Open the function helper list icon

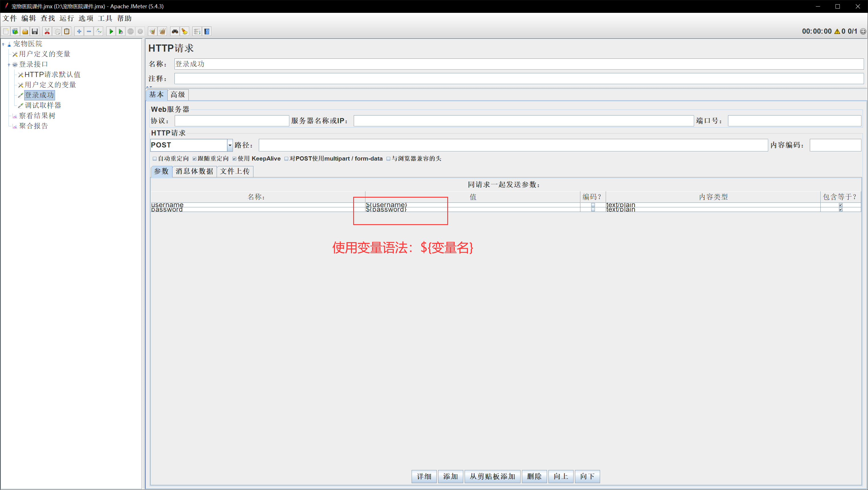click(x=197, y=31)
